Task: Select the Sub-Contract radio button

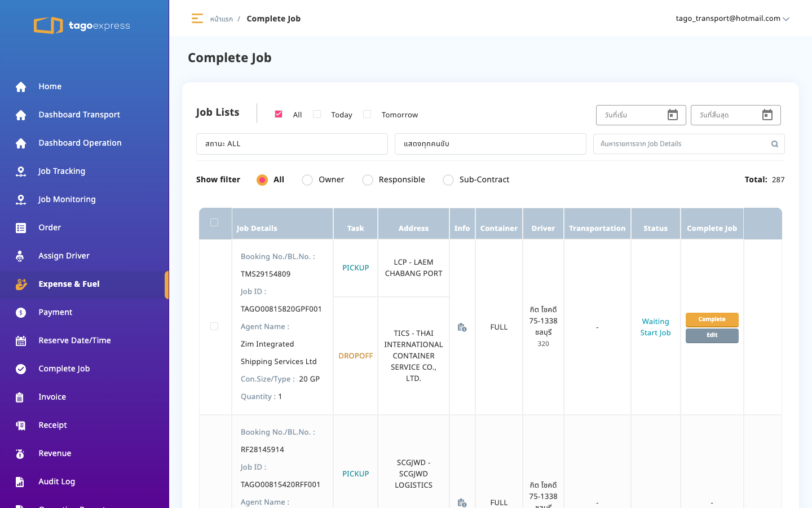Action: (448, 180)
